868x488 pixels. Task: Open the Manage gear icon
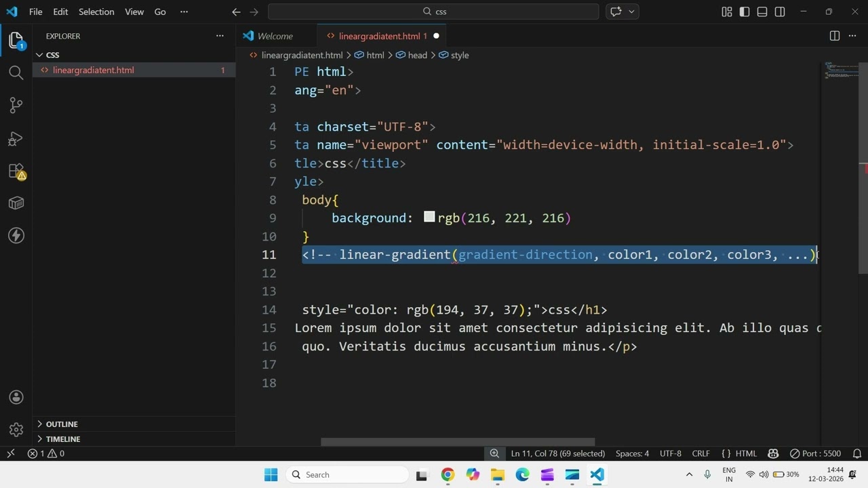pos(16,430)
